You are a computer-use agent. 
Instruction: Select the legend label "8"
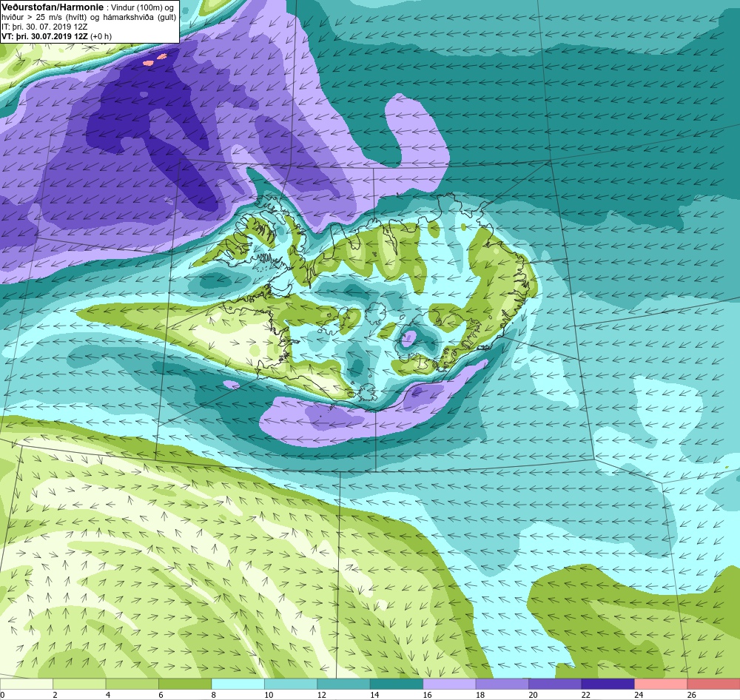(214, 695)
